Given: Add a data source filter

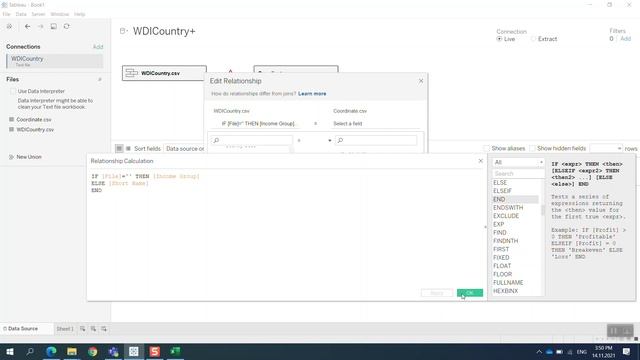Looking at the screenshot, I should [x=626, y=39].
